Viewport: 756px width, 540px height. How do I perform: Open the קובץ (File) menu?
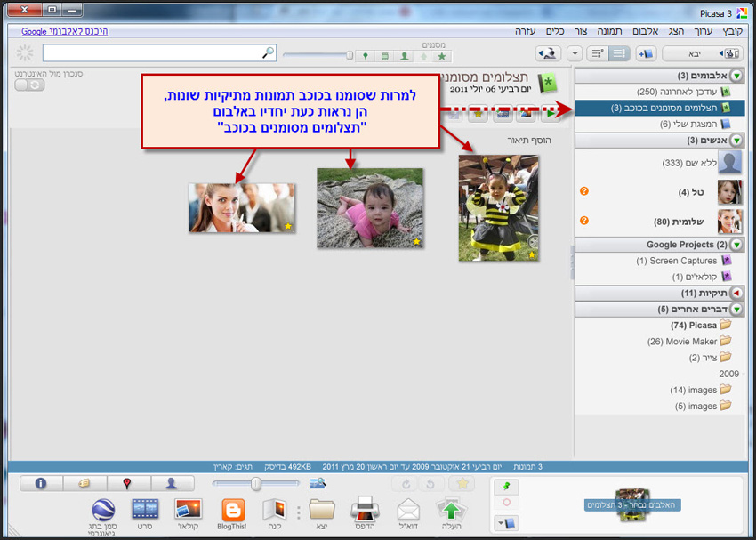click(x=732, y=32)
